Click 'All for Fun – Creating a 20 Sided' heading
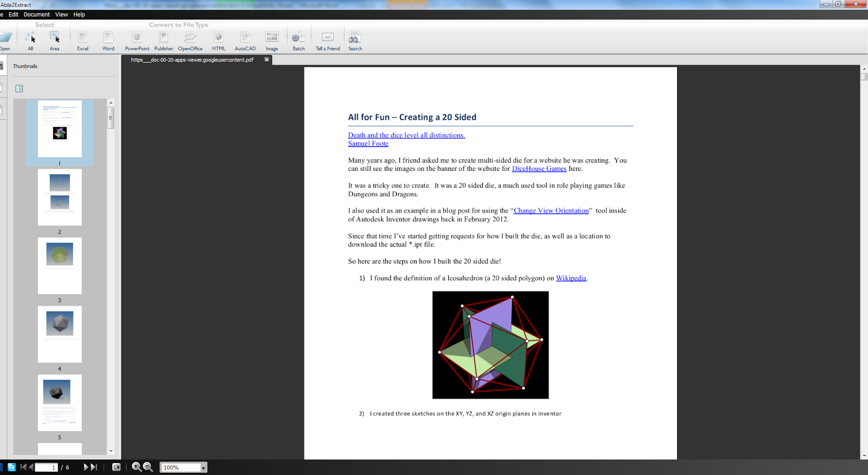868x475 pixels. tap(412, 117)
